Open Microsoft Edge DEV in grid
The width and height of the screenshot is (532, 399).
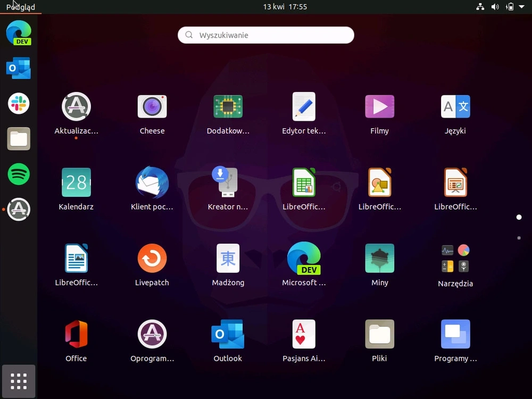click(304, 258)
